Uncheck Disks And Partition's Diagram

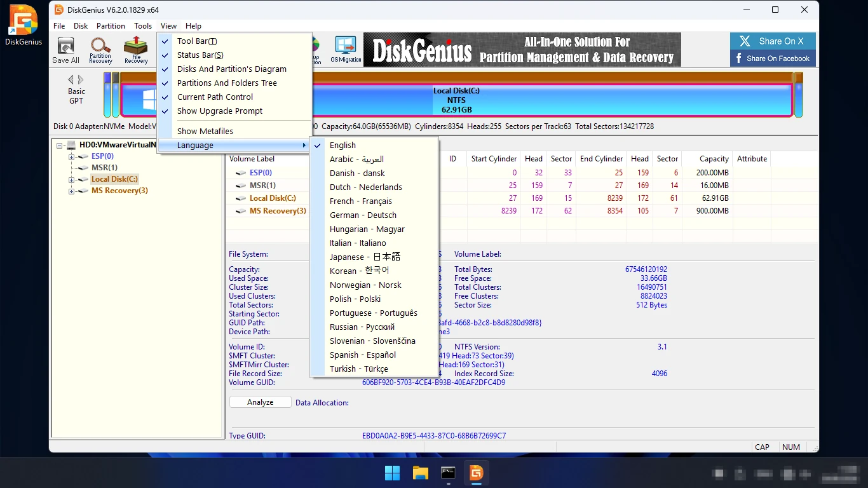234,69
